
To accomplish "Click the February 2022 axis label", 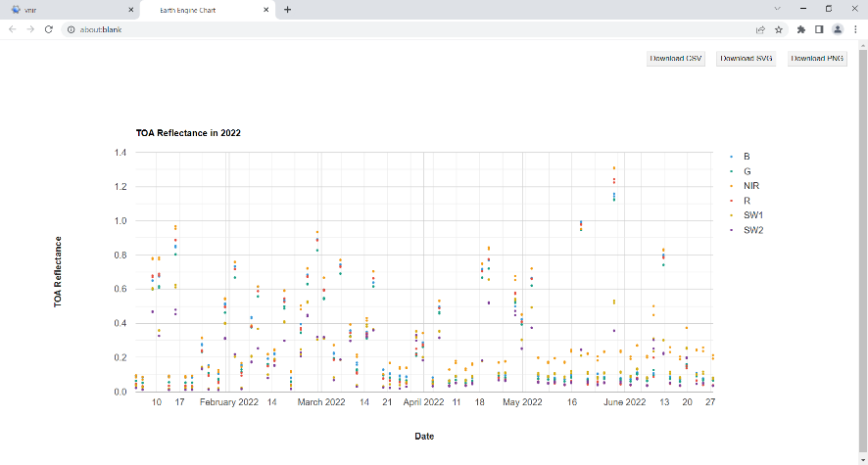I will tap(229, 402).
